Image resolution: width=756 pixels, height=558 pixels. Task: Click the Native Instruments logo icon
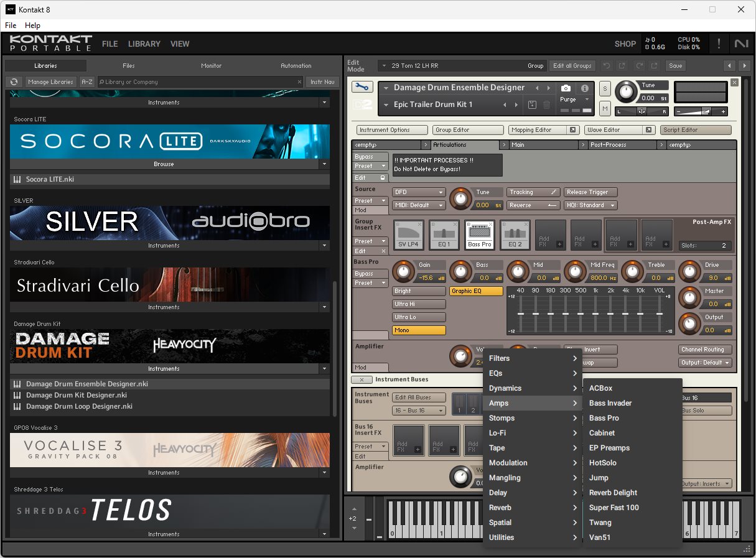[x=741, y=44]
